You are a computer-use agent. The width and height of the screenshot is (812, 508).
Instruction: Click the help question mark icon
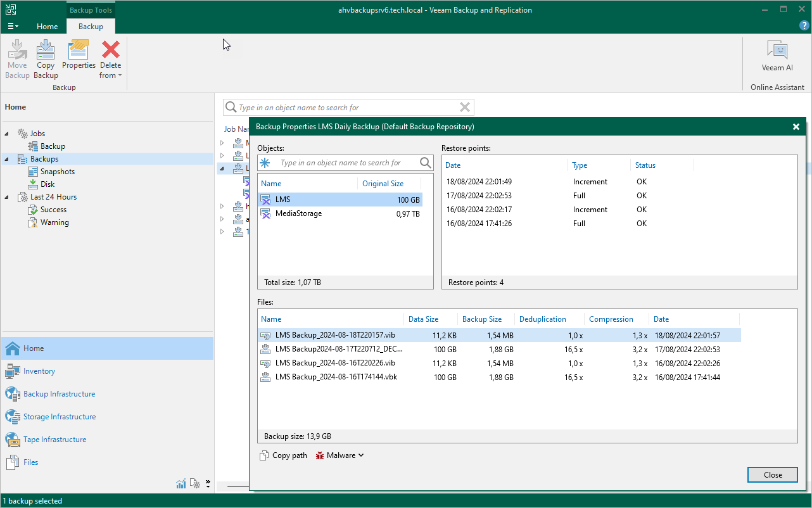[x=804, y=25]
